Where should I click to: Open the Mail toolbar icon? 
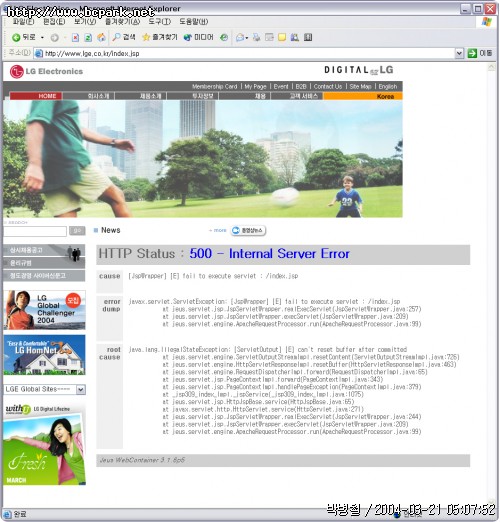click(240, 37)
